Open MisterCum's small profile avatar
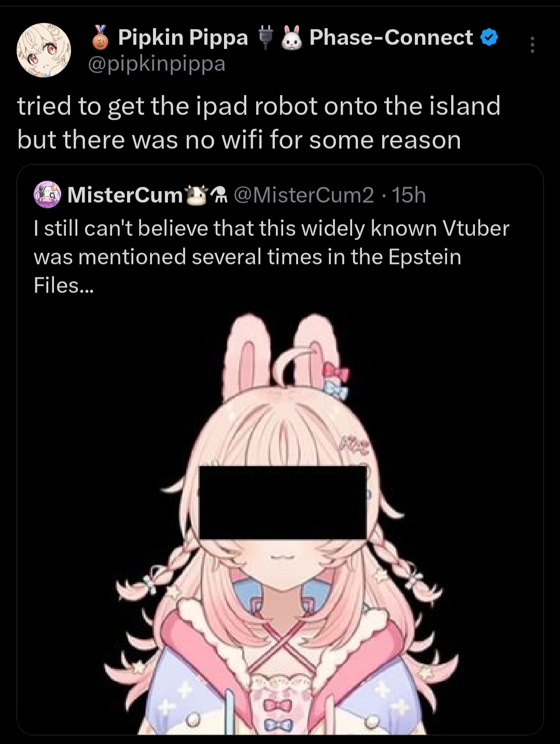Screen dimensions: 560x744 47,195
